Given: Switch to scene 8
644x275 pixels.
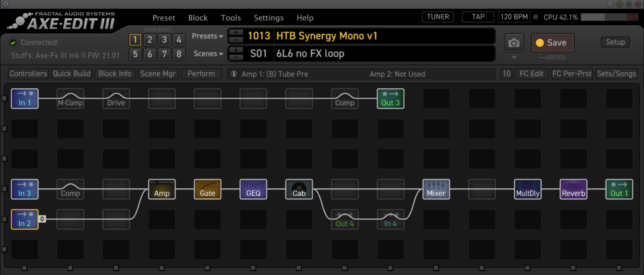Looking at the screenshot, I should pos(179,54).
